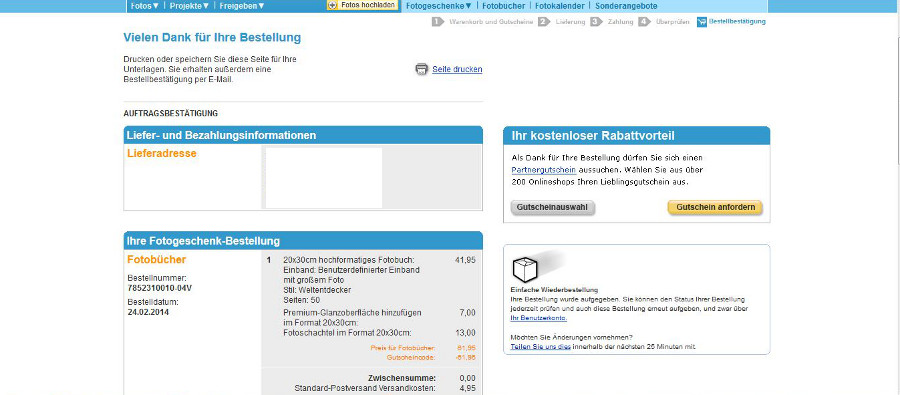900x395 pixels.
Task: Click the Preis für Fotobücher line
Action: 423,348
